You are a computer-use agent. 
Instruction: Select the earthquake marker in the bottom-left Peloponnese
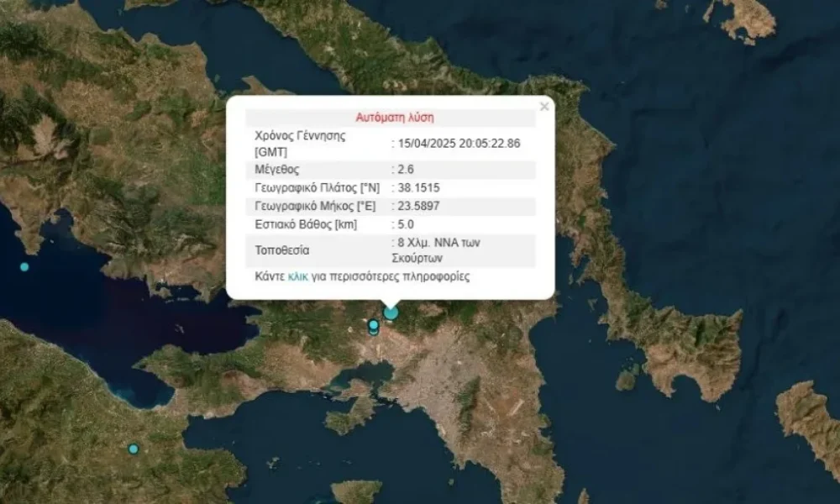133,449
